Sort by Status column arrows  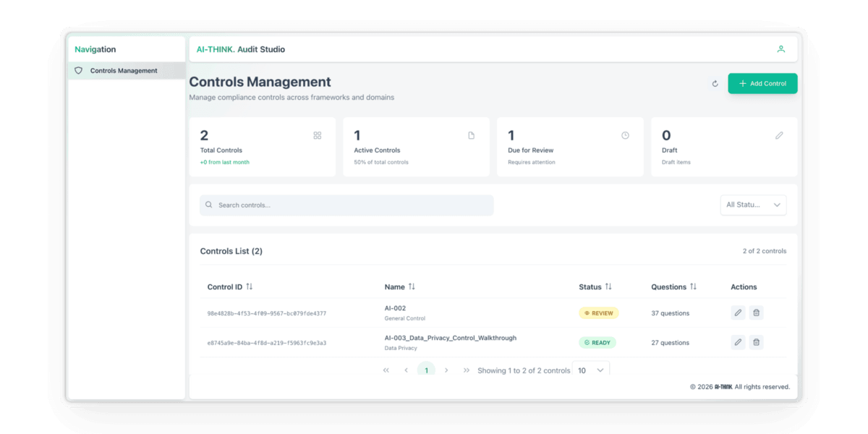click(x=608, y=286)
